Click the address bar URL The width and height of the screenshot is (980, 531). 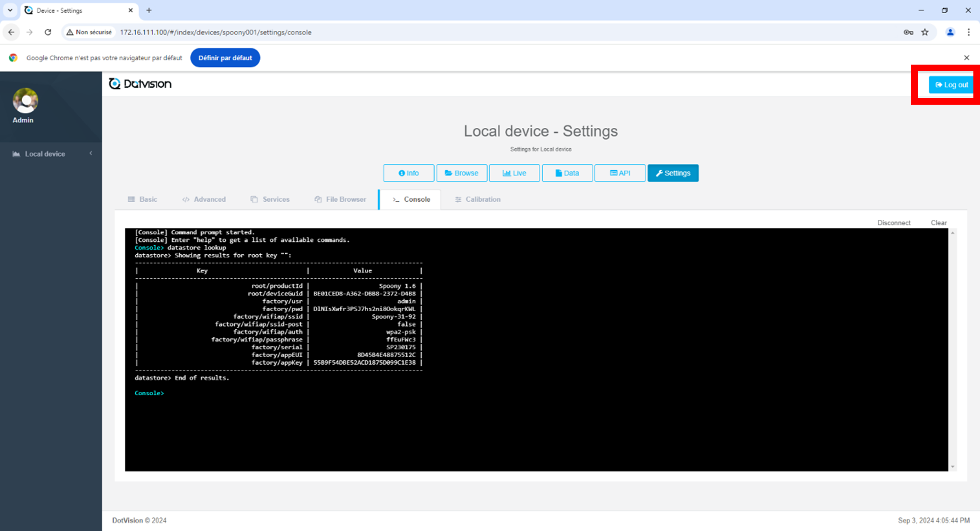[x=216, y=32]
